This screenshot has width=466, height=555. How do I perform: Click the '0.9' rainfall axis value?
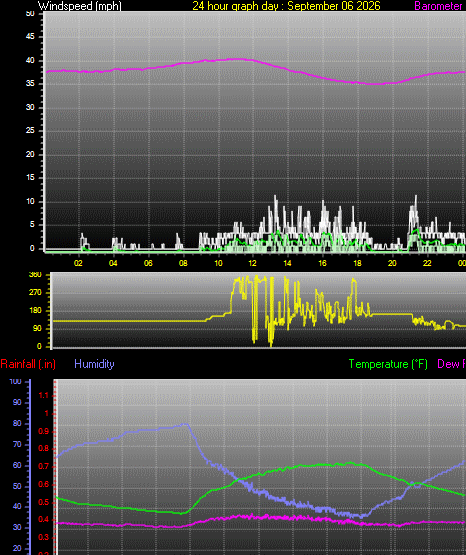tap(43, 432)
